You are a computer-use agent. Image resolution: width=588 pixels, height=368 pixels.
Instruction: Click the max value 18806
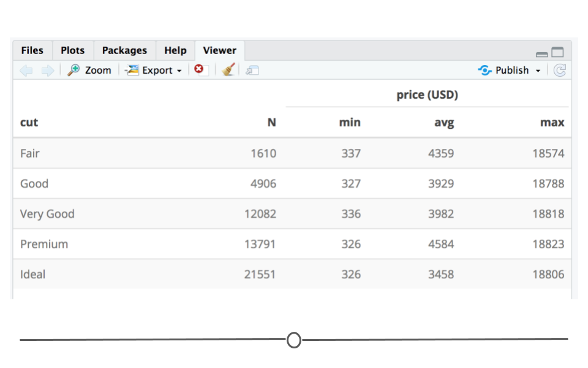548,275
